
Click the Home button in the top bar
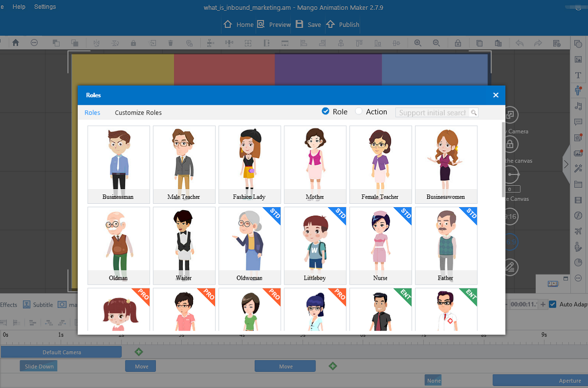coord(239,24)
